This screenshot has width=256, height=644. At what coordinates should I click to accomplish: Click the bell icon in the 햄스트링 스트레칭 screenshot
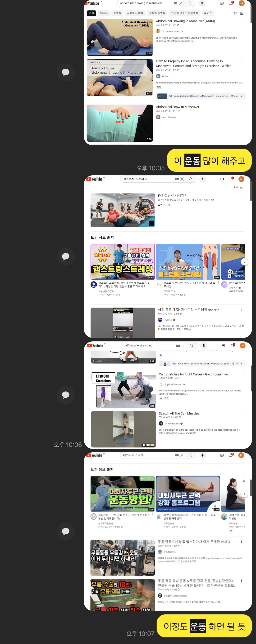pos(231,179)
